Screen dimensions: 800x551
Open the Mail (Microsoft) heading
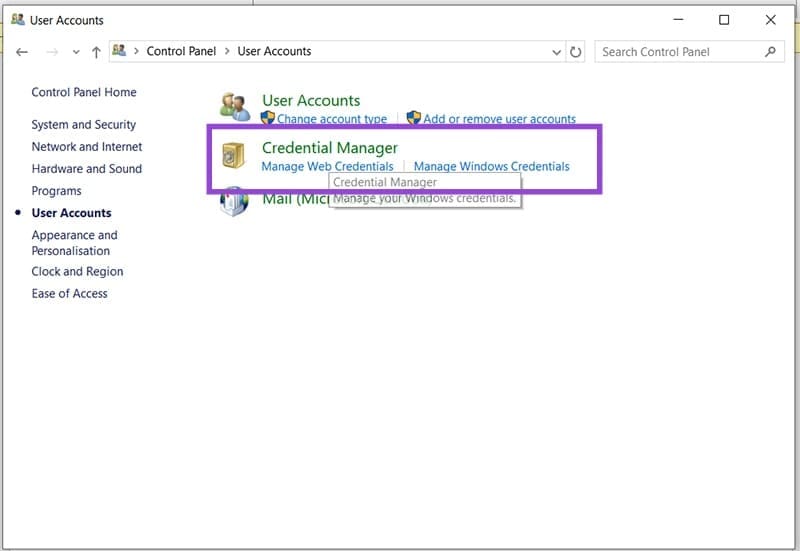click(x=295, y=198)
